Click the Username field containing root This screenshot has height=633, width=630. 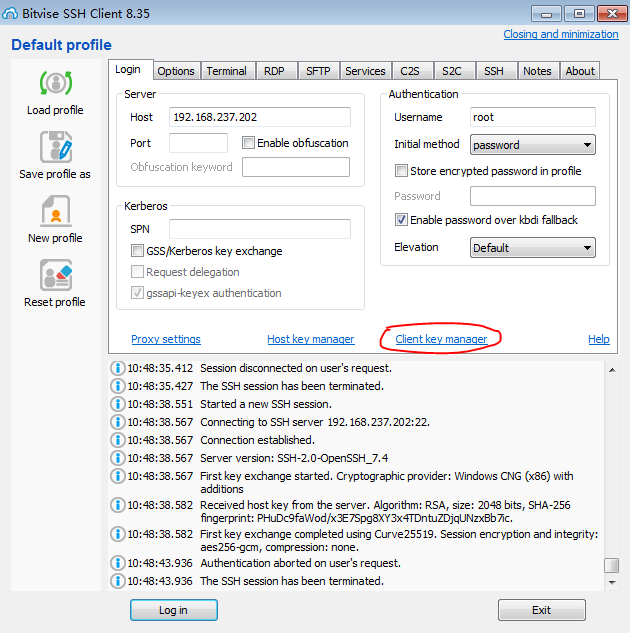tap(532, 117)
